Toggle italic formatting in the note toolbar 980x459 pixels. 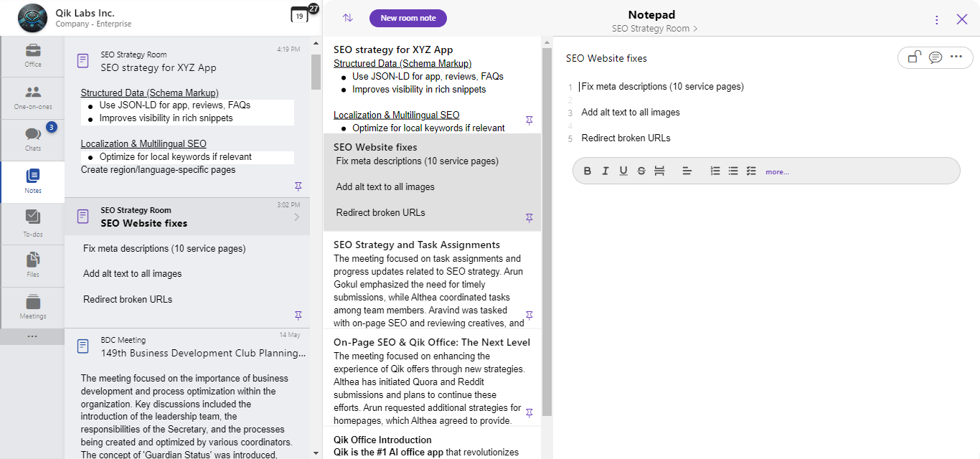pyautogui.click(x=606, y=171)
